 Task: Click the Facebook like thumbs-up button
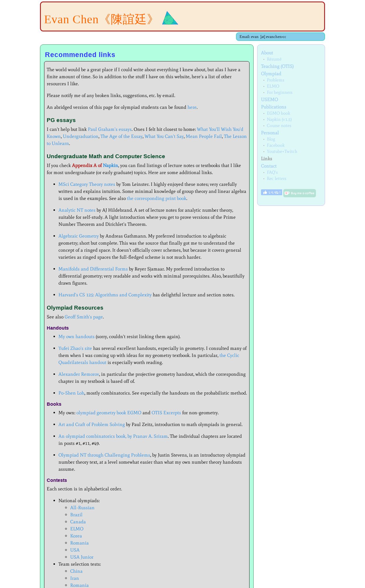click(x=271, y=192)
